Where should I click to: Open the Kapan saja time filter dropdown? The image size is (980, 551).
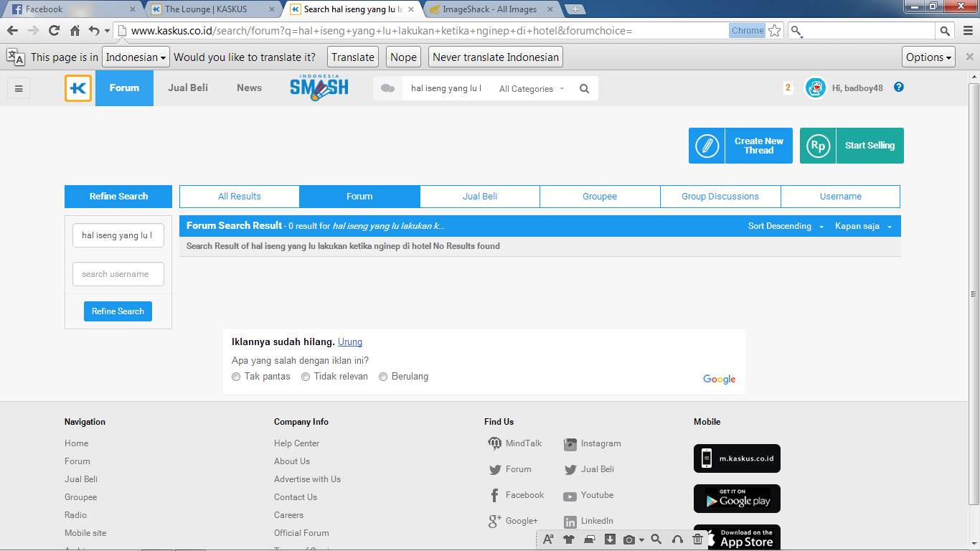[x=864, y=226]
